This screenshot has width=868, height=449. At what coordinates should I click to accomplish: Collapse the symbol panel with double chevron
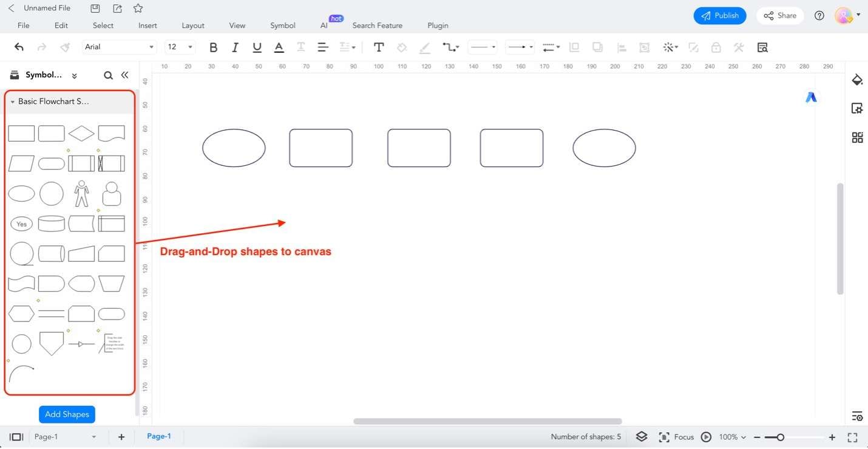124,75
